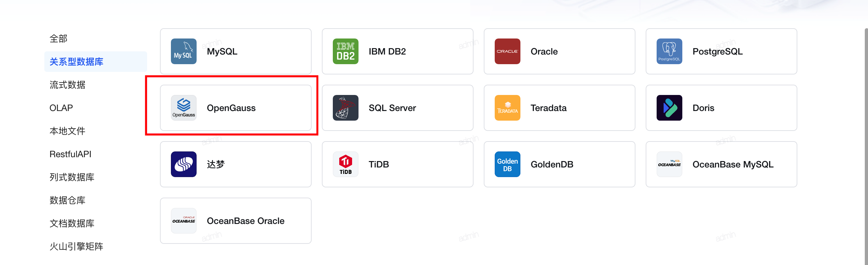868x265 pixels.
Task: Choose the GoldenDB data source label
Action: click(x=552, y=164)
